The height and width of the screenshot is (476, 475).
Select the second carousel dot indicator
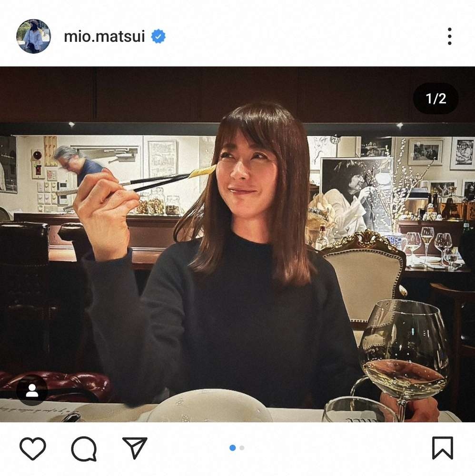click(242, 448)
